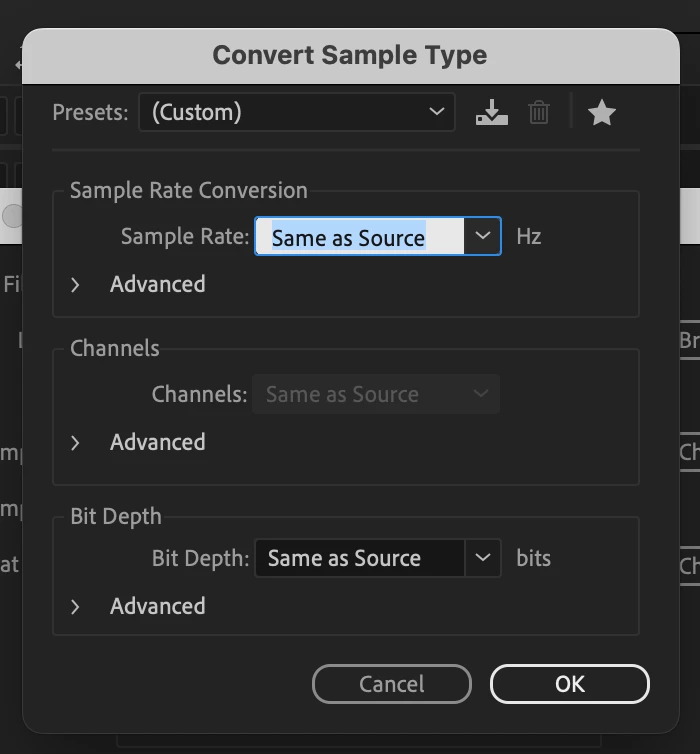Click the Sample Rate Conversion group heading
This screenshot has width=700, height=754.
pos(189,190)
